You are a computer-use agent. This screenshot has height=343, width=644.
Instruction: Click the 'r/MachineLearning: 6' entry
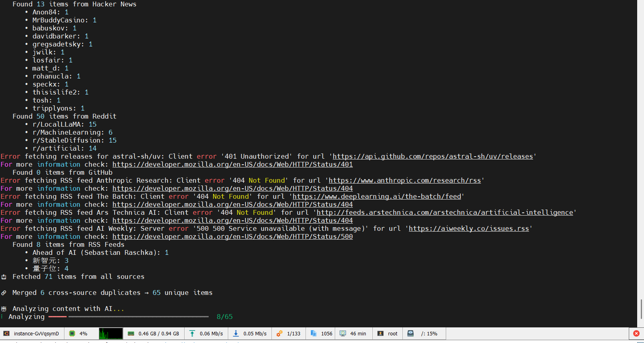72,132
